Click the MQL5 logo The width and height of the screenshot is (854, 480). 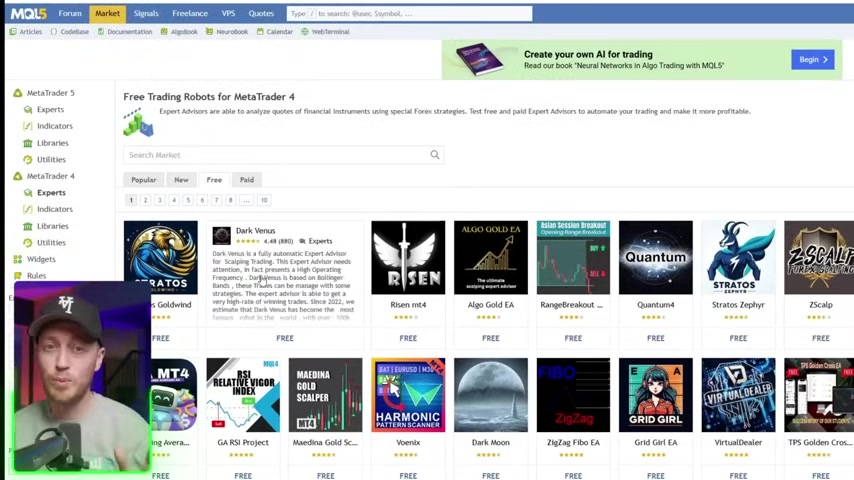28,13
